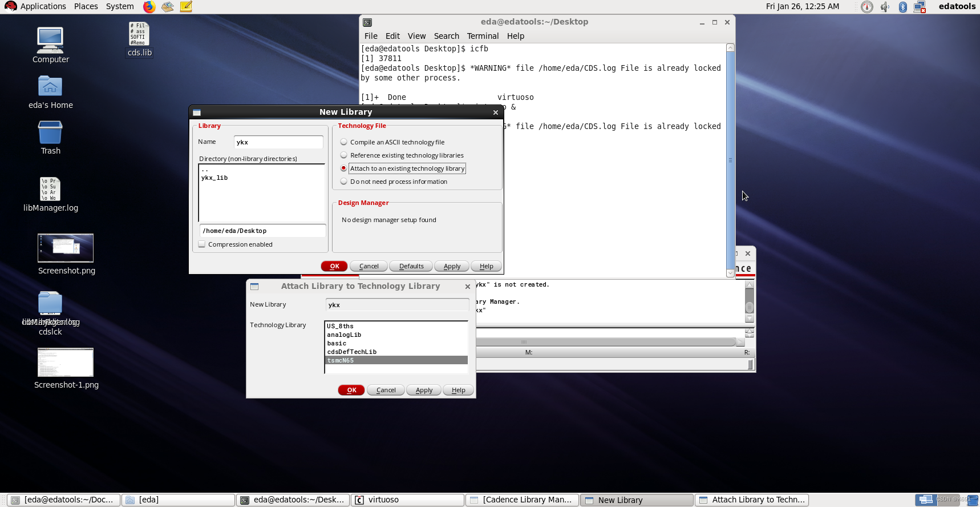Click the date and time clock
The image size is (980, 507).
coord(802,6)
